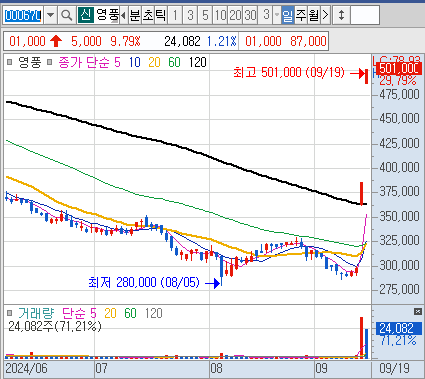Click 거래량 volume legend label
This screenshot has width=425, height=379.
point(36,313)
